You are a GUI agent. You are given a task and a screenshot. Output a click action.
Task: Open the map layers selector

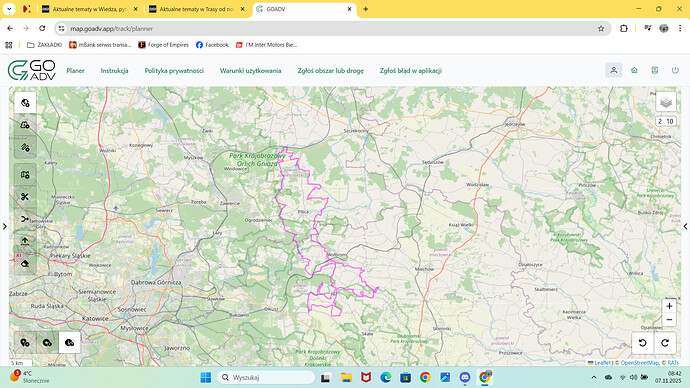pos(666,102)
